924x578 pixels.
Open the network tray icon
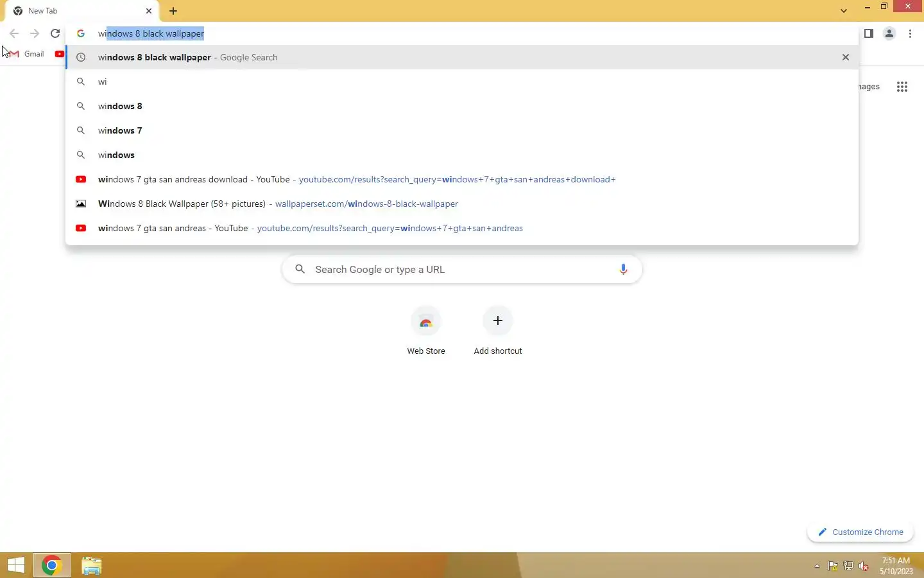(x=848, y=566)
